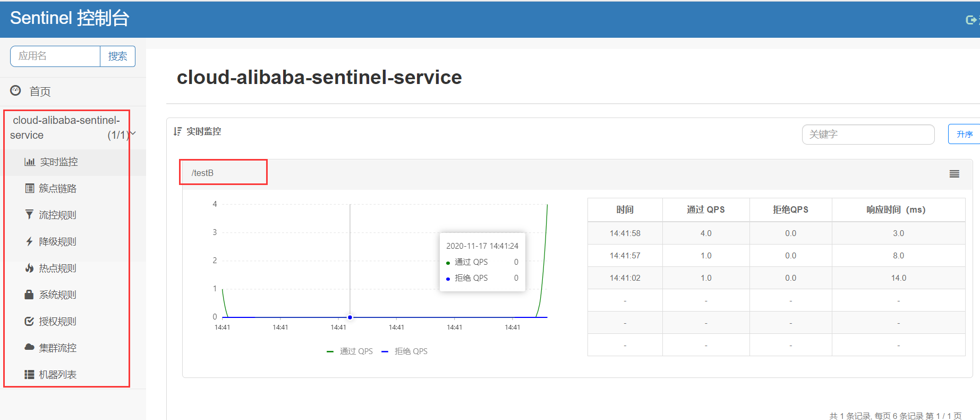Click the 8.0 response time cell
Viewport: 980px width, 420px height.
pyautogui.click(x=898, y=255)
